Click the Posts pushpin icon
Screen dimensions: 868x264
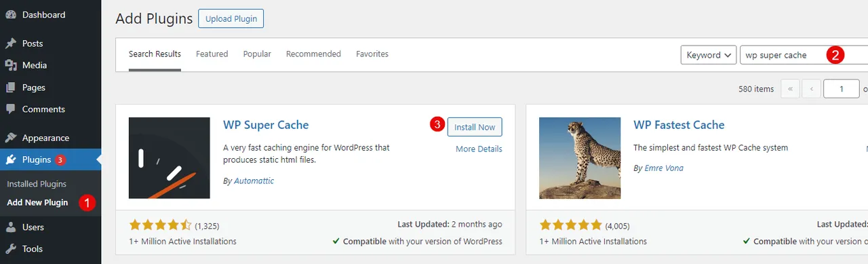pos(11,43)
